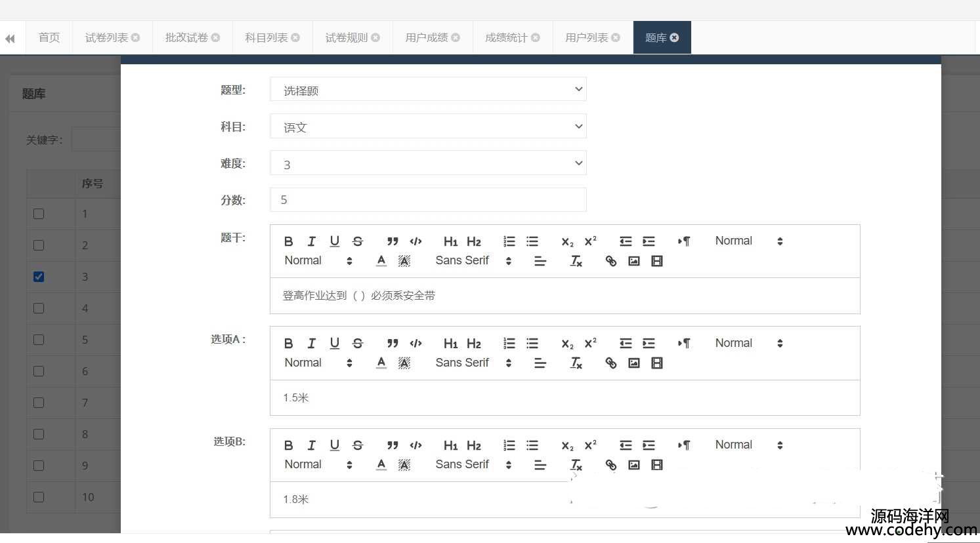Open the 科目 dropdown showing 语文
Image resolution: width=980 pixels, height=543 pixels.
coord(428,127)
